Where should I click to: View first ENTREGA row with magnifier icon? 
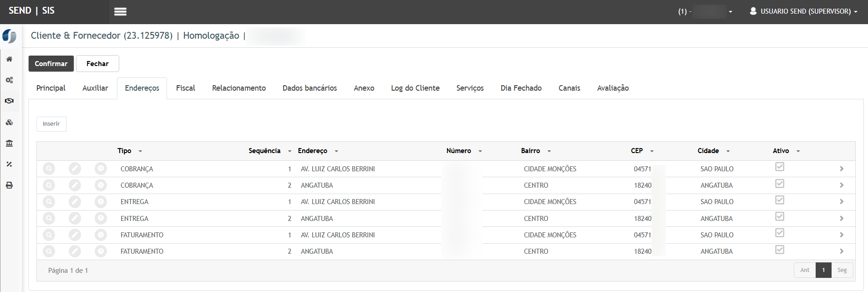click(x=49, y=202)
